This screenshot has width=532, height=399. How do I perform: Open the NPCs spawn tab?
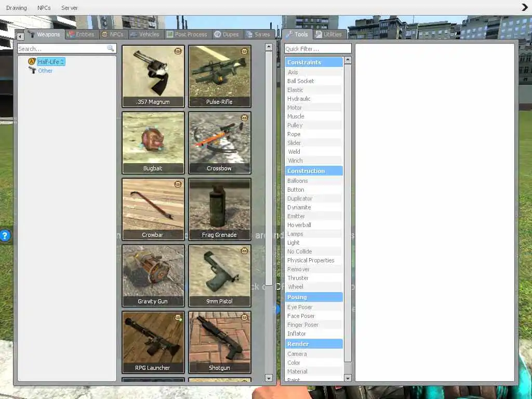click(x=113, y=34)
